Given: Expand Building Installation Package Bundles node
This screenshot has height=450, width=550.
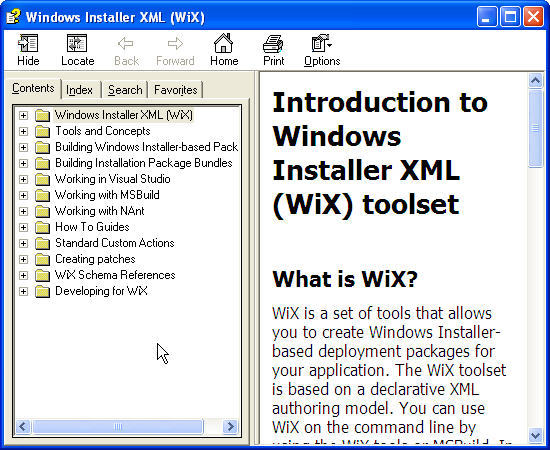Looking at the screenshot, I should click(23, 163).
